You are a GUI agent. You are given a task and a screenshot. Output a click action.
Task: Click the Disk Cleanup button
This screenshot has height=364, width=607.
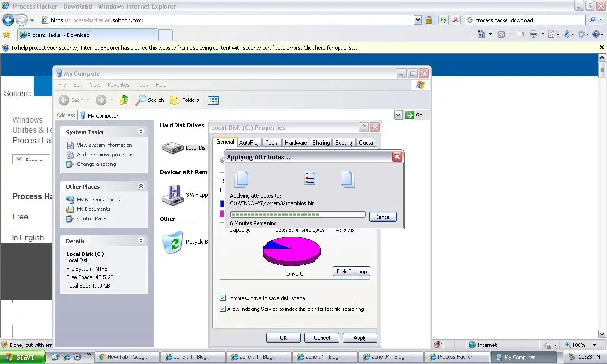[351, 272]
